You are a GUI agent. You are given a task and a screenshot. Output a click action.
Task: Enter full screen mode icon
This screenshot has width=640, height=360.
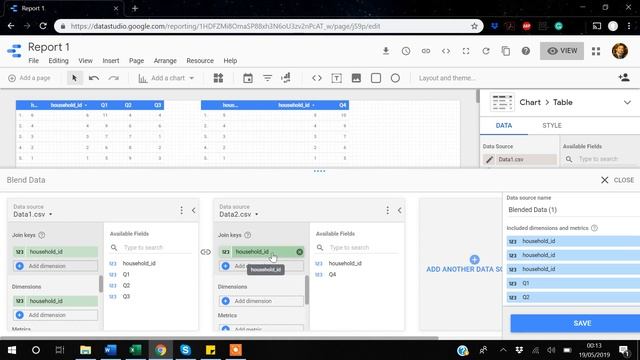[466, 51]
